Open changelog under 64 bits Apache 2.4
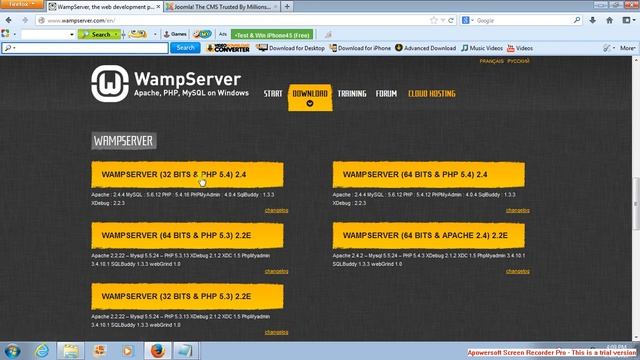Image resolution: width=640 pixels, height=360 pixels. point(518,271)
